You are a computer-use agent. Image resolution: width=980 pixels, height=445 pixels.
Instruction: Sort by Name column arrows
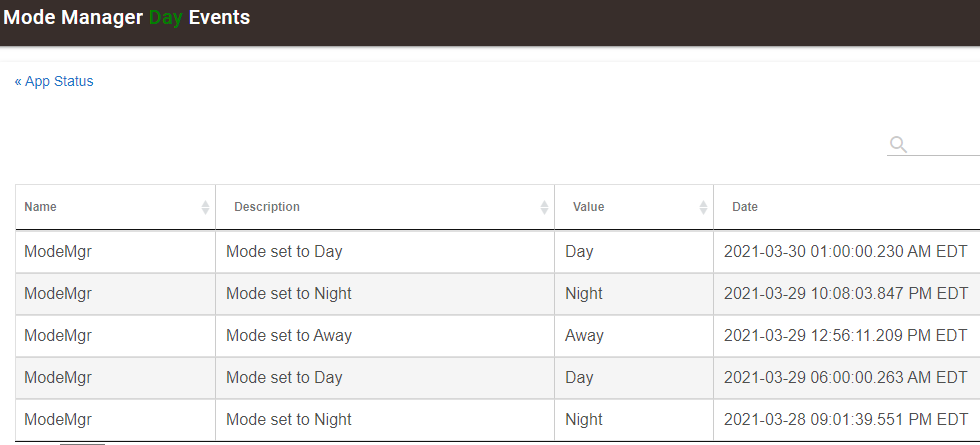205,208
